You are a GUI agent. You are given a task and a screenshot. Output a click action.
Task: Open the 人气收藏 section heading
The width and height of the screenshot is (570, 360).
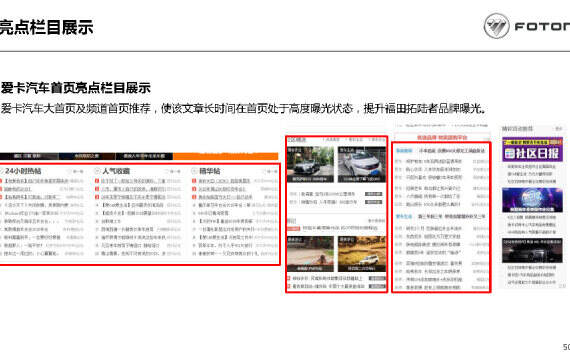click(x=116, y=171)
